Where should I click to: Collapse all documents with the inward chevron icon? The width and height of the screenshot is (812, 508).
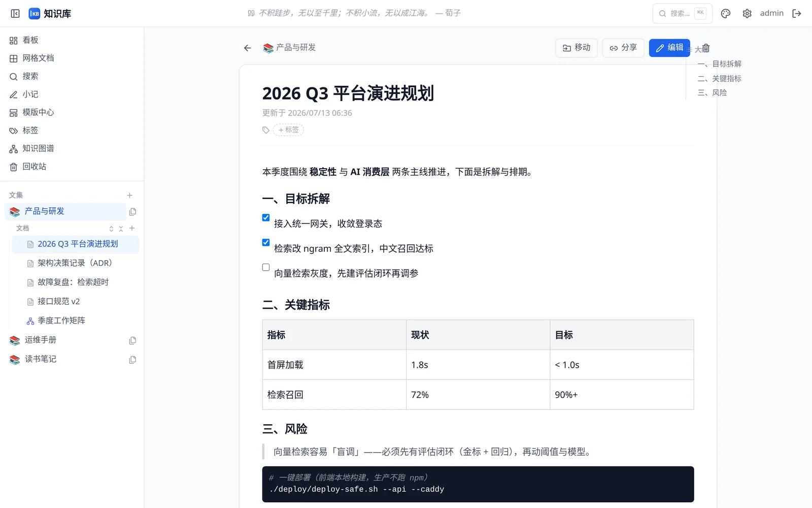(x=121, y=229)
